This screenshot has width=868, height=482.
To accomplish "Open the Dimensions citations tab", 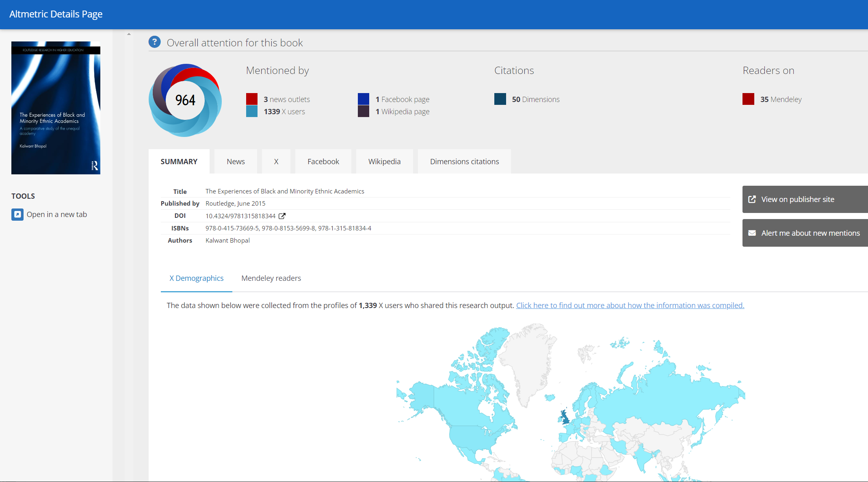I will coord(464,161).
